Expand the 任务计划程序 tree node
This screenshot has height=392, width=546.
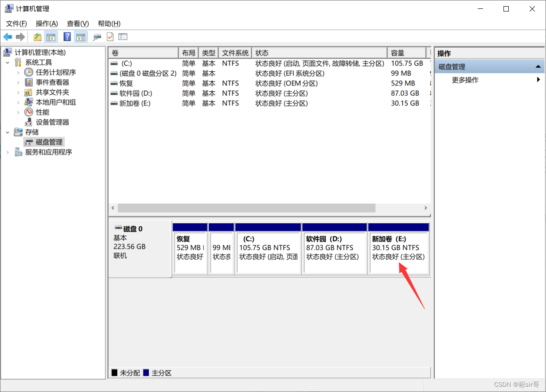click(x=18, y=73)
